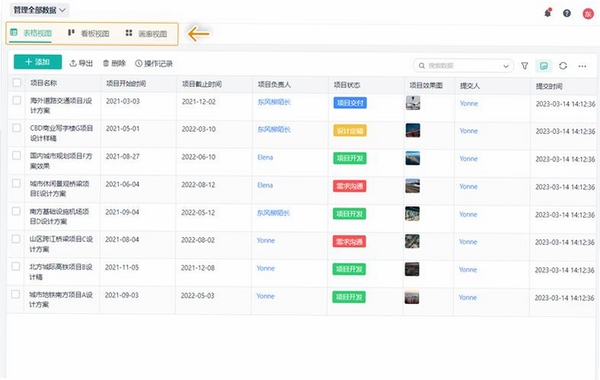Select the 海外道路交通项目J设计方案 name cell
The height and width of the screenshot is (380, 600).
pyautogui.click(x=61, y=106)
